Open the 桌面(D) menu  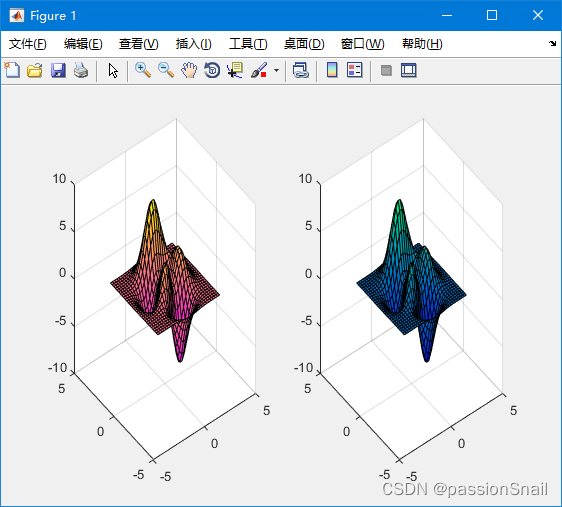tap(304, 44)
